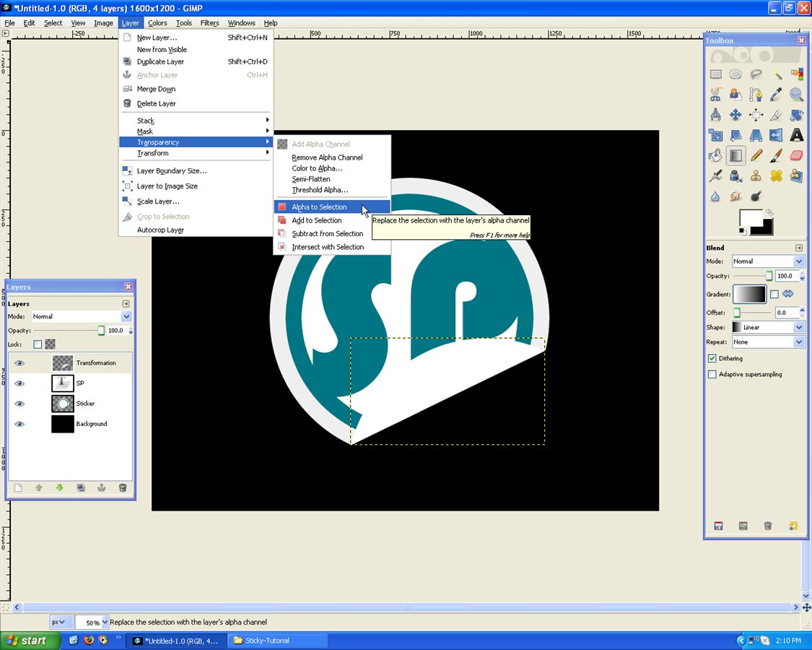
Task: Toggle the gradient Reverse checkbox
Action: (774, 294)
